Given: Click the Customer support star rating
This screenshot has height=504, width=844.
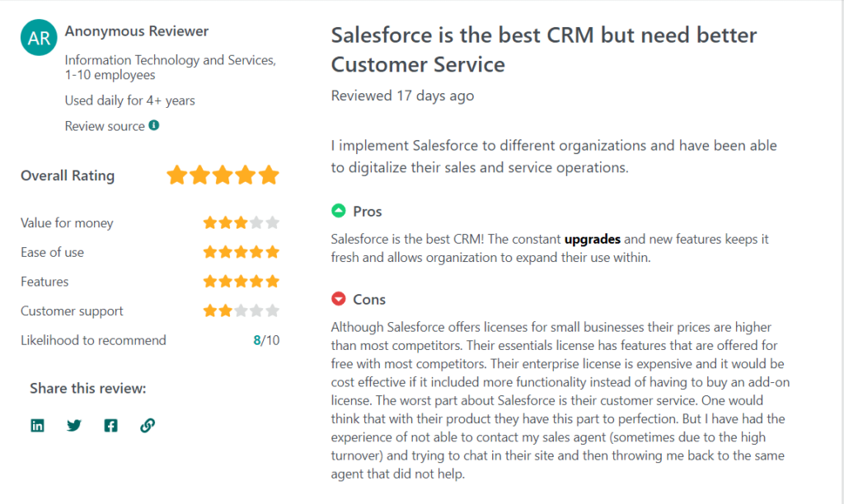Looking at the screenshot, I should coord(241,311).
